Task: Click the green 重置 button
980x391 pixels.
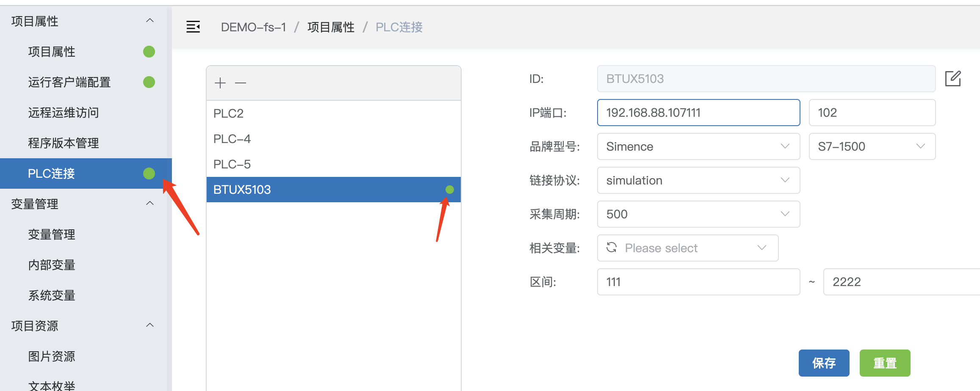Action: pos(885,363)
